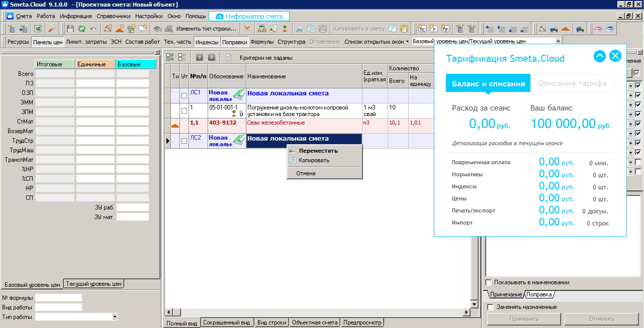The height and width of the screenshot is (328, 644).
Task: Click the move-up arrow above the table
Action: (x=200, y=57)
